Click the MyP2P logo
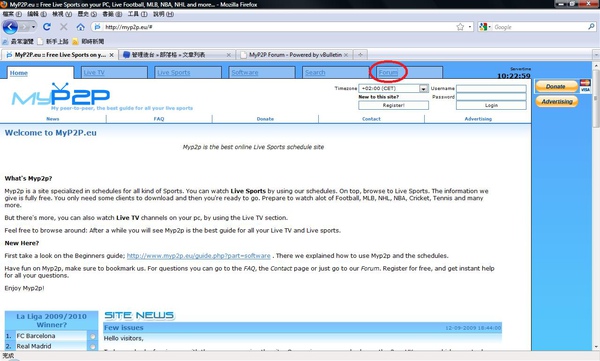600x361 pixels. (61, 94)
